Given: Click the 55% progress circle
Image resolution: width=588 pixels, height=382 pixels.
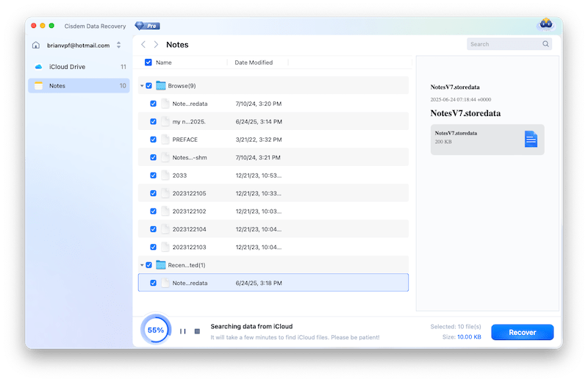Looking at the screenshot, I should (x=156, y=331).
